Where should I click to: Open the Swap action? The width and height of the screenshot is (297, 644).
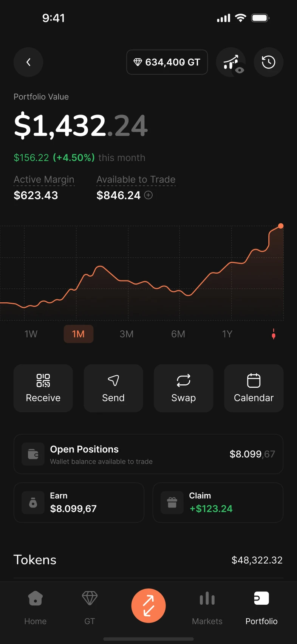click(x=184, y=388)
